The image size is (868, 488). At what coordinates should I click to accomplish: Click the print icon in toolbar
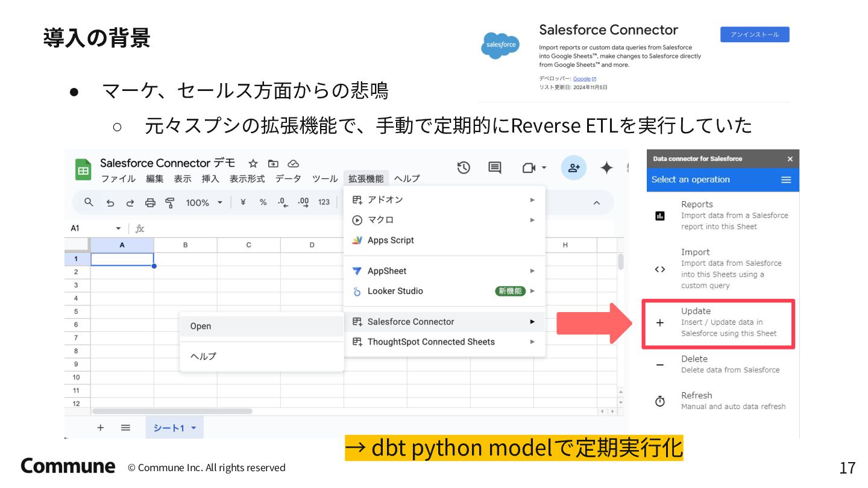click(150, 203)
